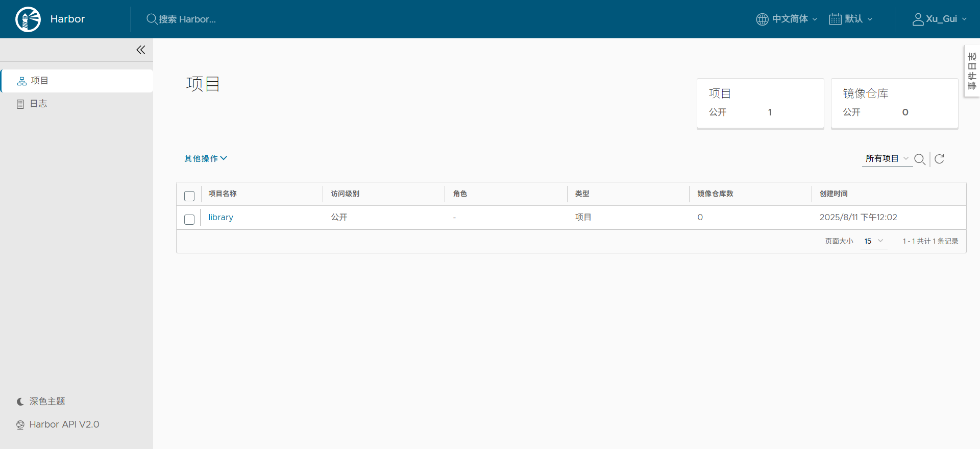Collapse the sidebar with double-chevron icon
Viewport: 980px width, 449px height.
[x=141, y=50]
